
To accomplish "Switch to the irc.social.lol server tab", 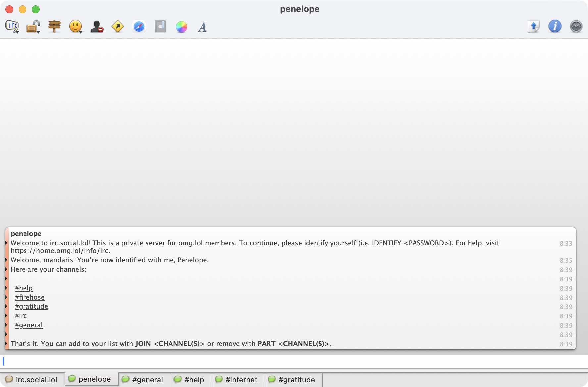I will click(32, 380).
